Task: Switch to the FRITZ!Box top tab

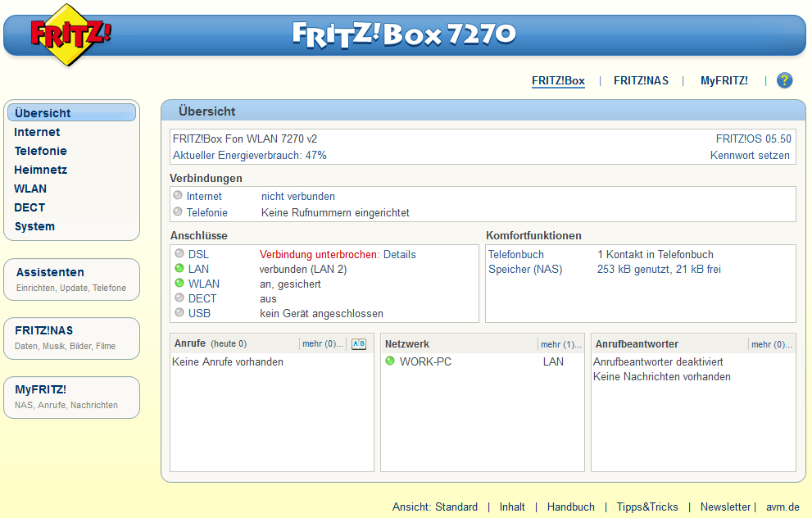Action: (x=558, y=81)
